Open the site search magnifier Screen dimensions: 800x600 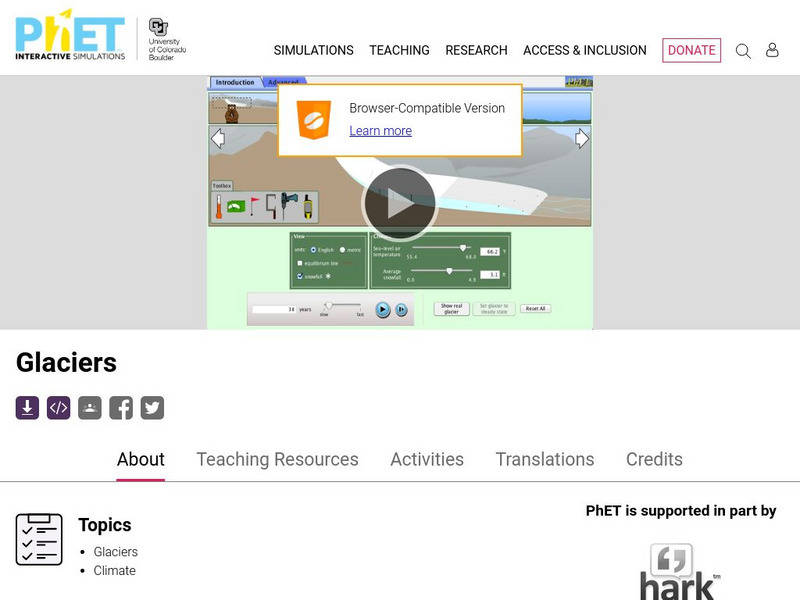click(x=743, y=50)
